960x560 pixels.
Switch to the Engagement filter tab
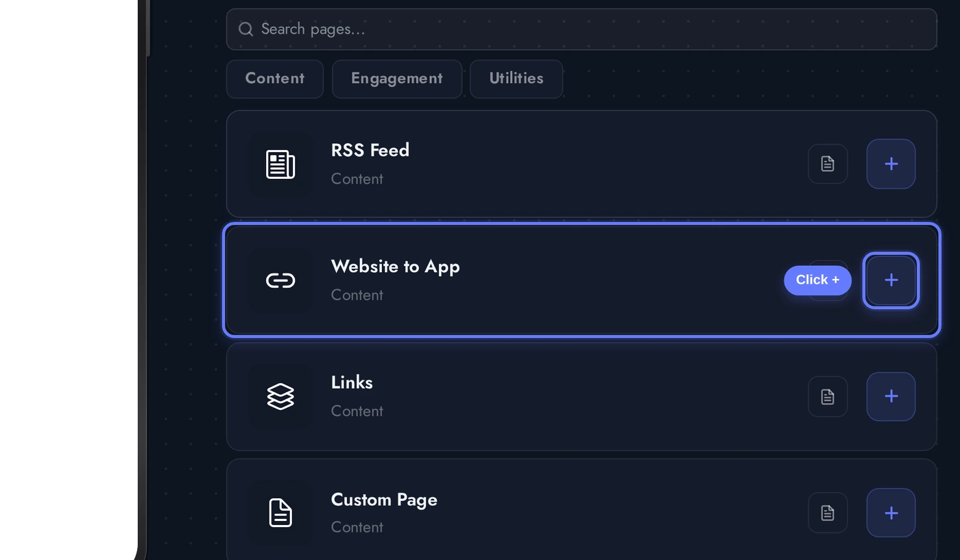[x=396, y=78]
